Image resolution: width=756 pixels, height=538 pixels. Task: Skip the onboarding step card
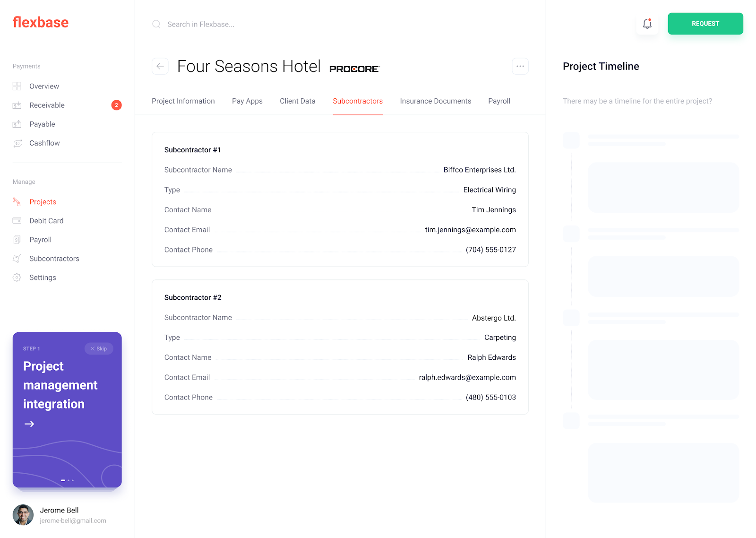point(99,348)
